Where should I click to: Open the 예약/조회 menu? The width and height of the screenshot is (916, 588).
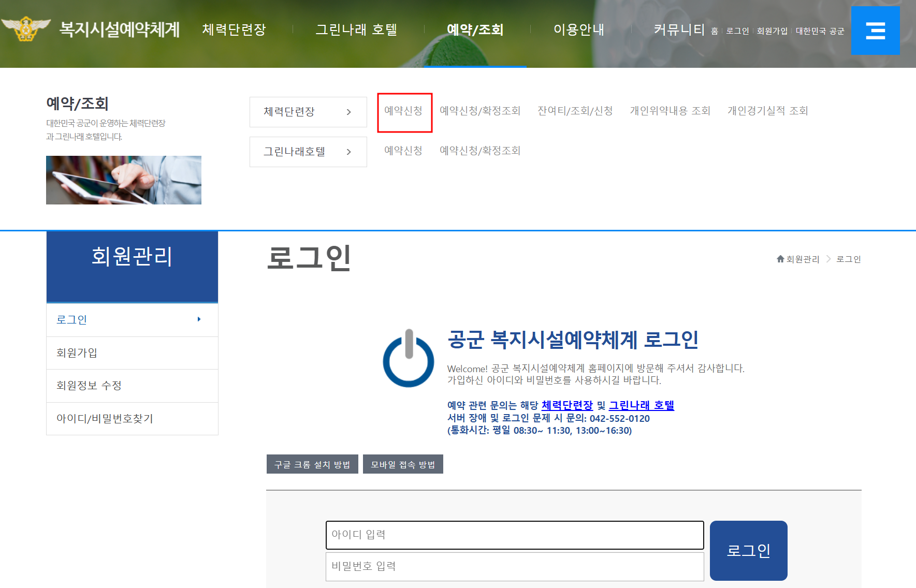click(475, 30)
